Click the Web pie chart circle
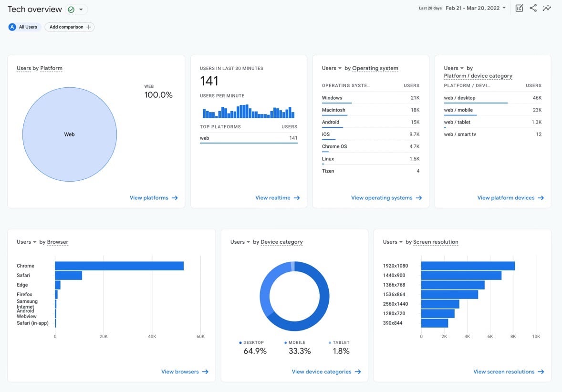 70,134
